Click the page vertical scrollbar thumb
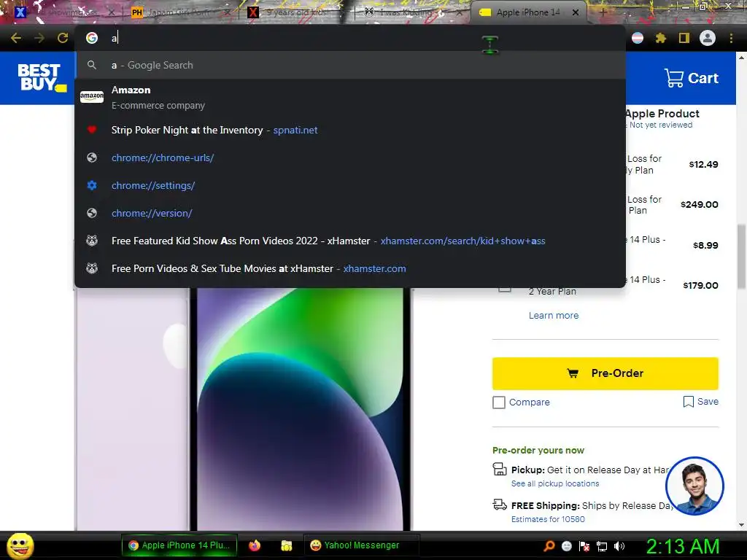Image resolution: width=747 pixels, height=560 pixels. coord(741,256)
